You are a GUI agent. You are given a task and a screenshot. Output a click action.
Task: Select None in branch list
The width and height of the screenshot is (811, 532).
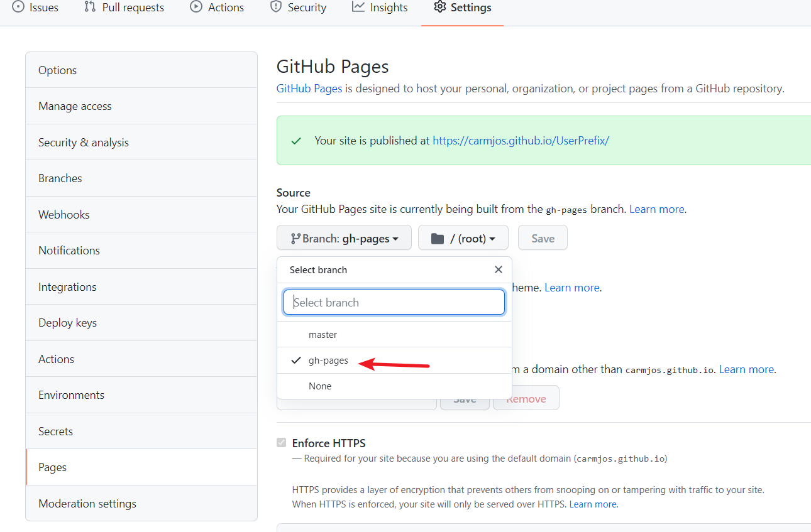(x=319, y=386)
